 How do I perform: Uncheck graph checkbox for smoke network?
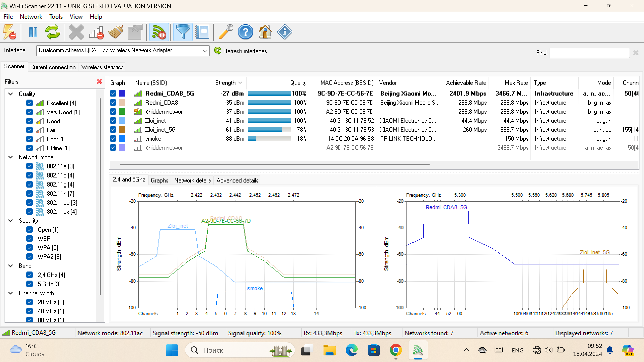[x=113, y=139]
